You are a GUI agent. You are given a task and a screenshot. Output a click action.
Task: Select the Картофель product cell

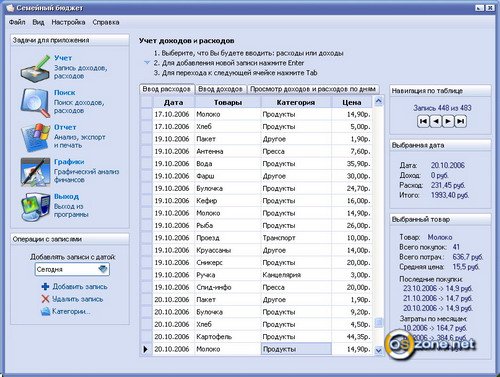tap(228, 337)
